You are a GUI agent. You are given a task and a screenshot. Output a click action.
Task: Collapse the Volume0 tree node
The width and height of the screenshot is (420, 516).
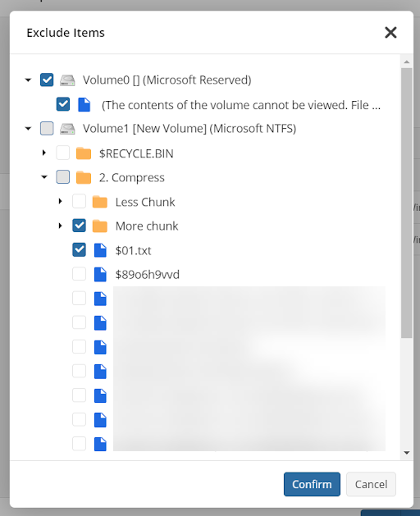(29, 80)
